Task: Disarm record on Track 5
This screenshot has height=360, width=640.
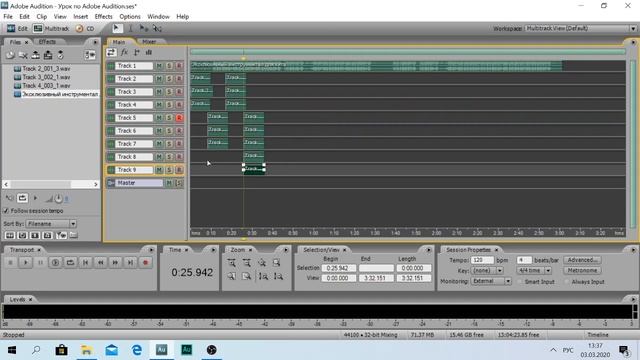Action: click(x=179, y=118)
